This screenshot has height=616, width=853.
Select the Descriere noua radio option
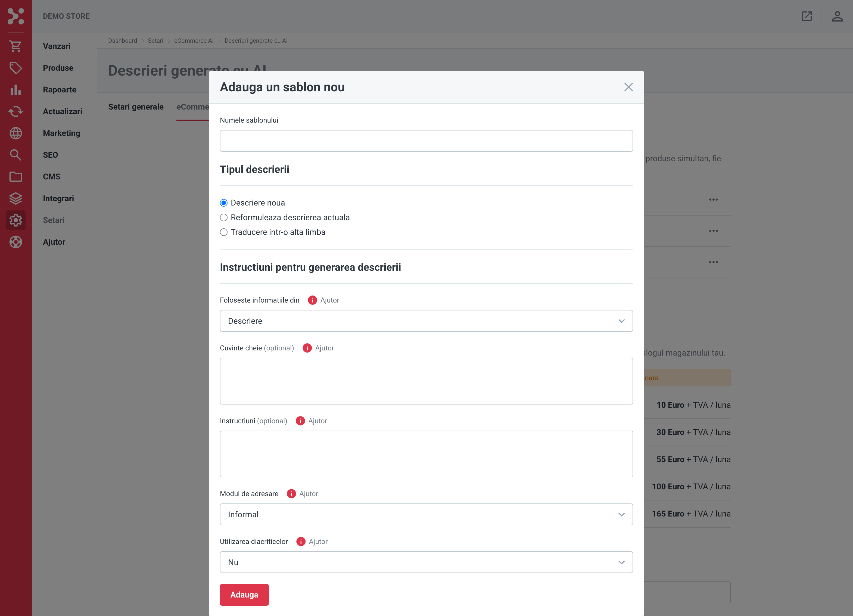click(224, 203)
